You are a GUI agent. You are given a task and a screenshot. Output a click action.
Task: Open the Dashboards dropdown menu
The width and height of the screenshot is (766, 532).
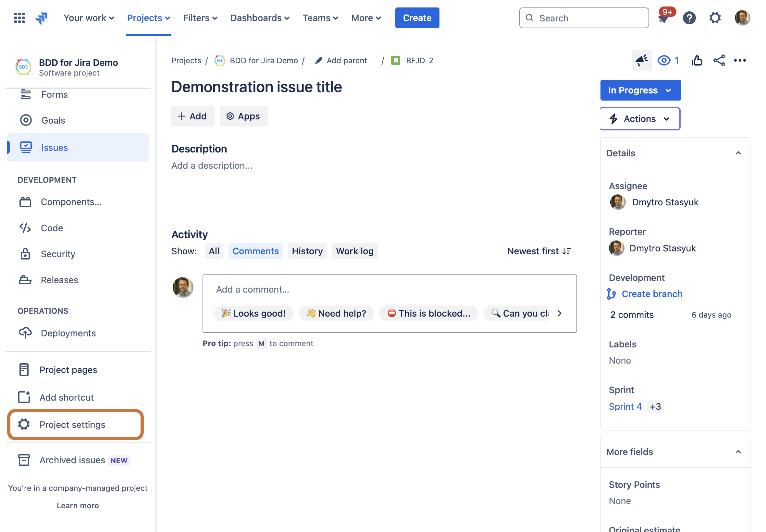coord(260,18)
